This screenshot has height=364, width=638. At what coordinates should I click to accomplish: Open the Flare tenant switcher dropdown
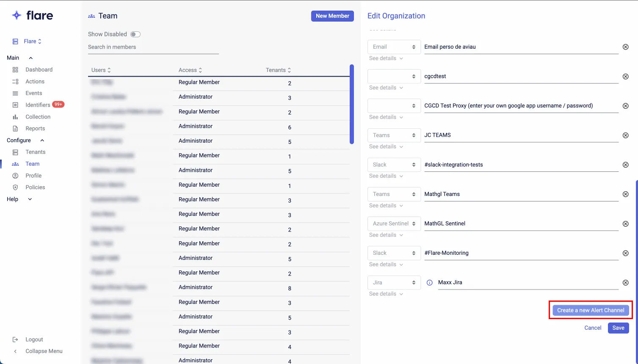tap(33, 41)
